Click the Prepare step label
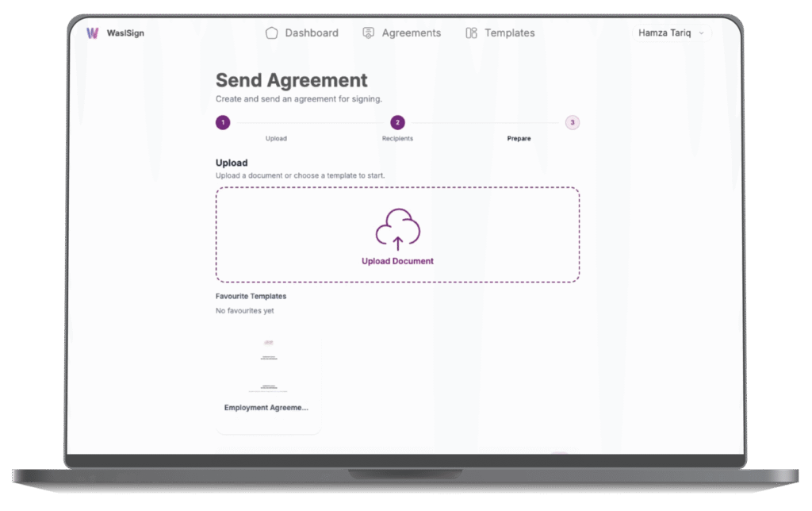Viewport: 812px width, 511px height. (519, 138)
